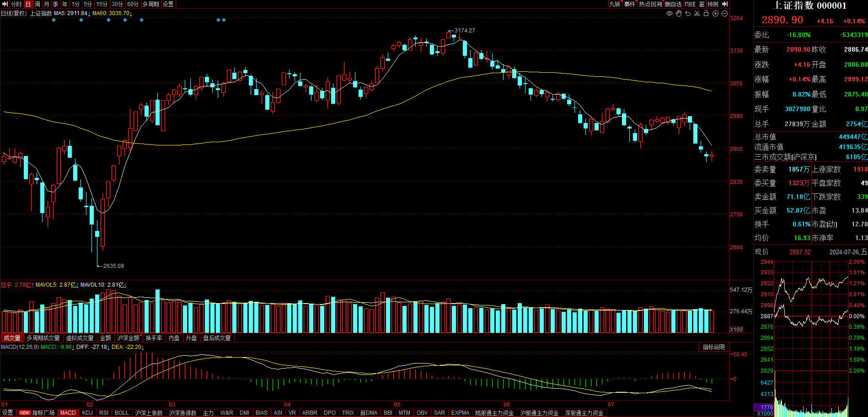Select the OBV indicator tab
Viewport: 868px width, 417px height.
pos(422,413)
